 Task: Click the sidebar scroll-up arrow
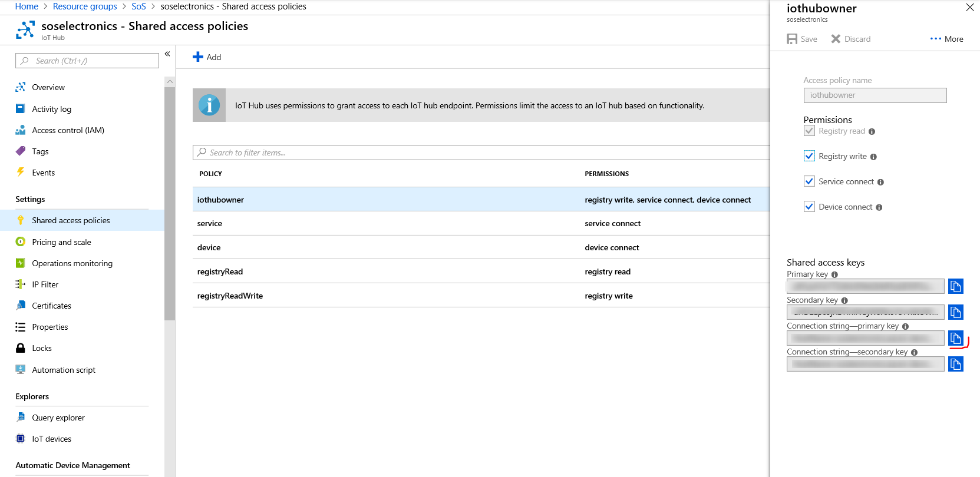(170, 82)
